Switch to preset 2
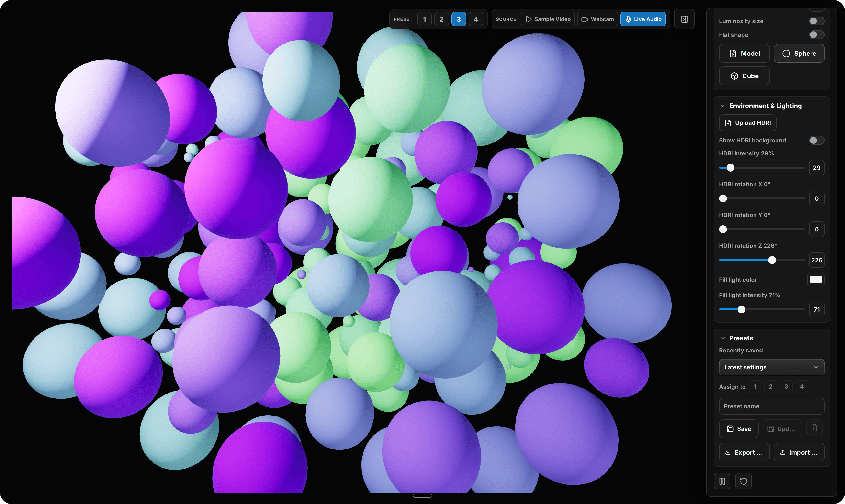Viewport: 845px width, 504px height. (x=441, y=19)
